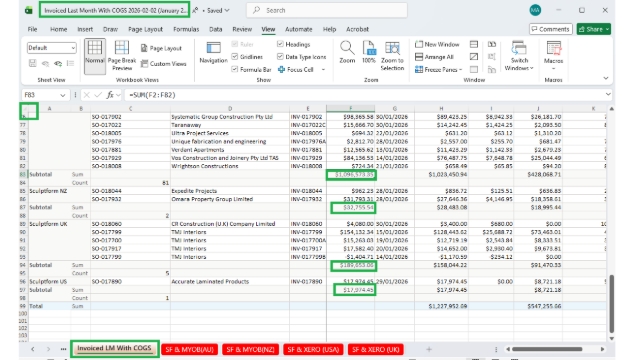Click the vertical scrollbar thumb
The width and height of the screenshot is (640, 360).
(611, 304)
